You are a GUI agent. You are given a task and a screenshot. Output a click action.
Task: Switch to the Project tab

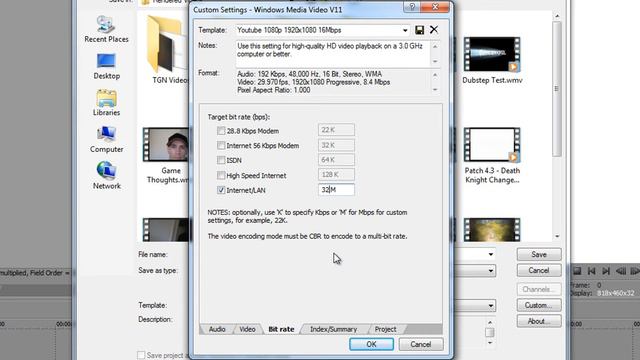pos(385,329)
